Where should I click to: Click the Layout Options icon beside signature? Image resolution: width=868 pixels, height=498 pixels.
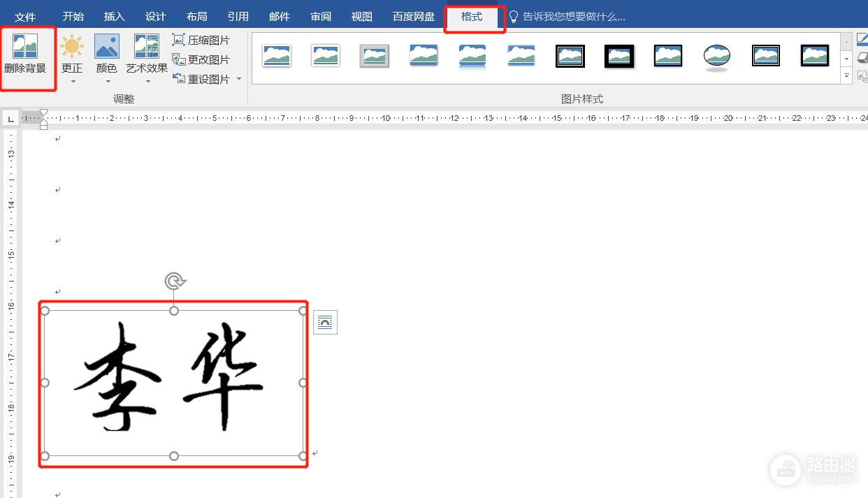tap(325, 322)
